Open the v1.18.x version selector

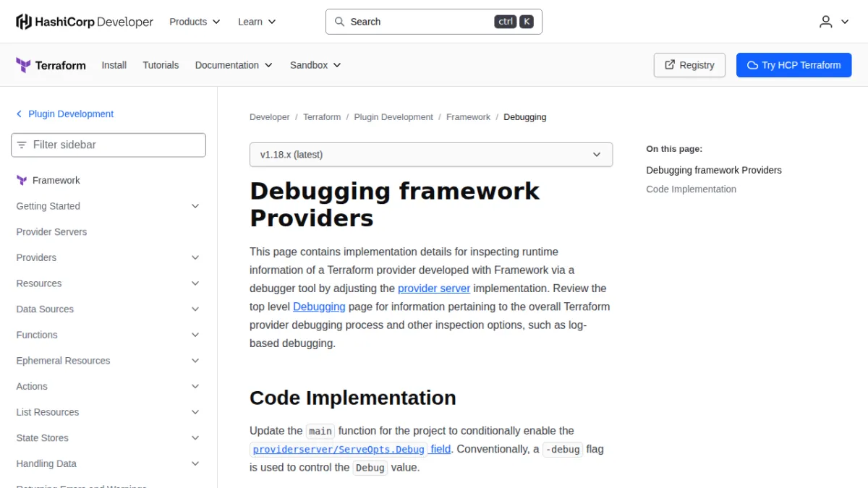tap(431, 155)
